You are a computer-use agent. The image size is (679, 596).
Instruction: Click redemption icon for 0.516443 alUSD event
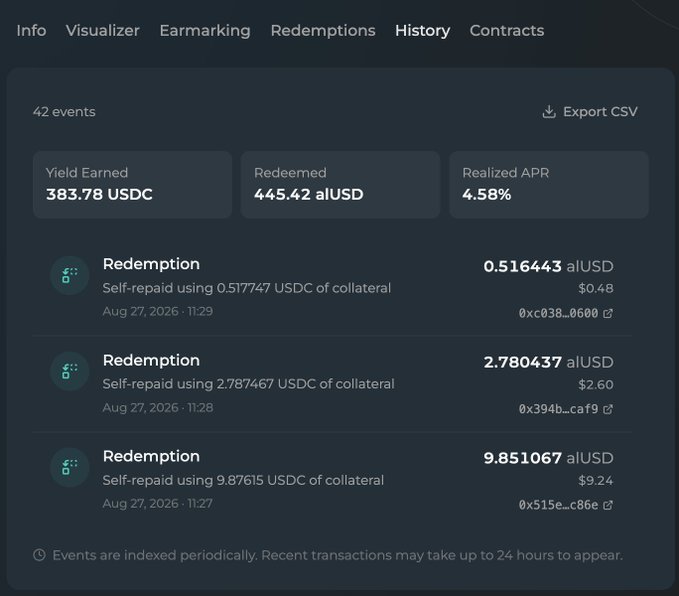[x=69, y=275]
